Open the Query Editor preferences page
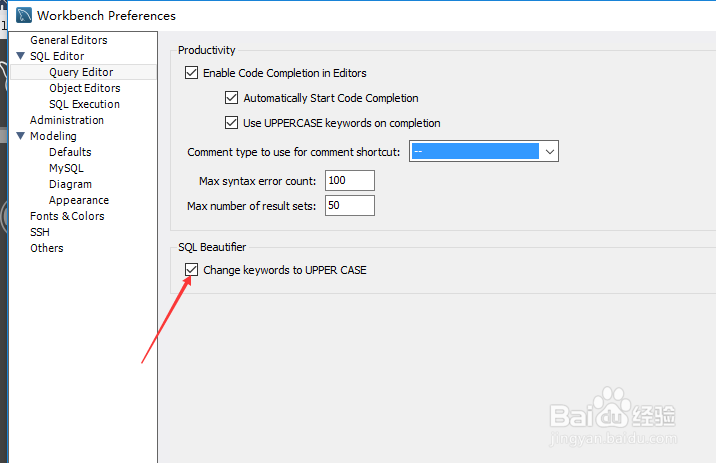Viewport: 716px width, 463px height. pos(81,72)
